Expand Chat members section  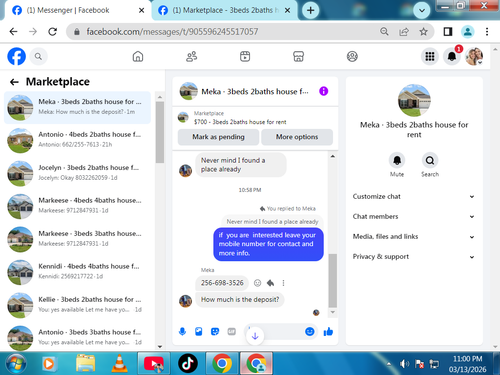click(x=413, y=217)
